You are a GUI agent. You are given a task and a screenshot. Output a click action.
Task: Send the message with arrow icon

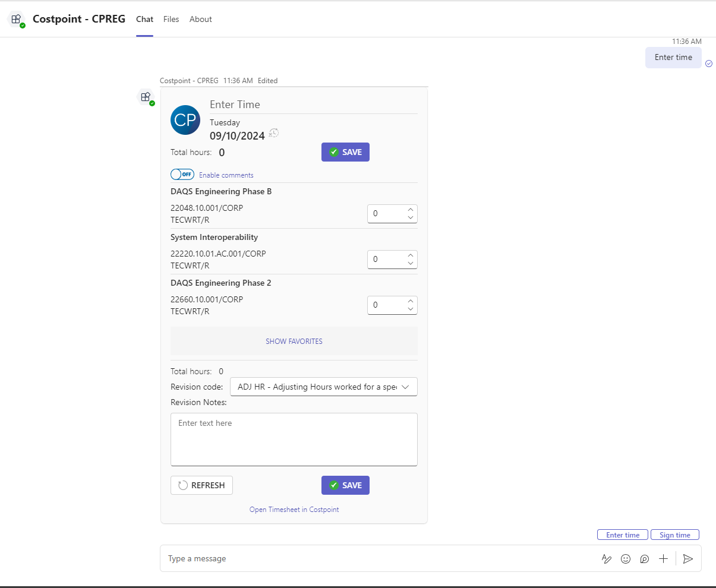coord(687,559)
